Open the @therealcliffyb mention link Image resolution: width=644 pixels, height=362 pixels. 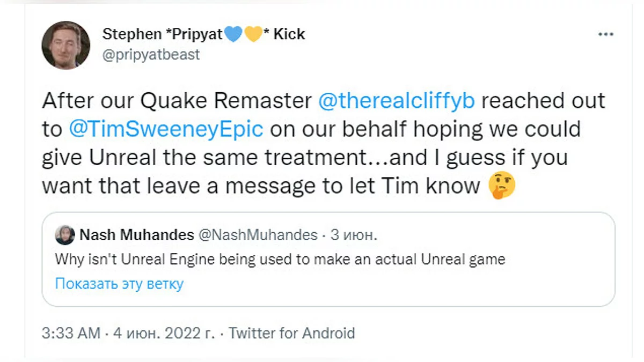click(397, 101)
